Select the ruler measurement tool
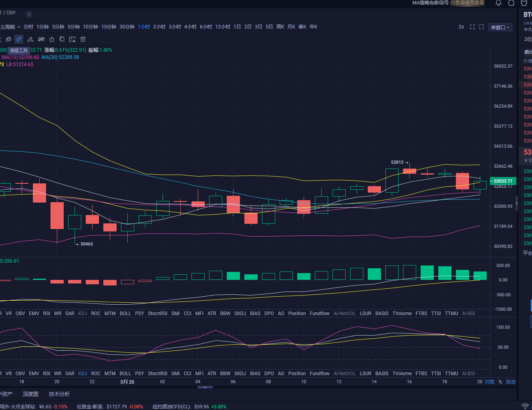Screen dimensions: 532x410 click(19, 39)
